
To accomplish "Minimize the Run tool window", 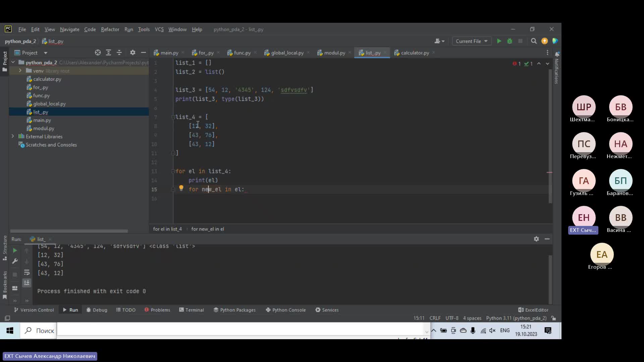I will [547, 239].
